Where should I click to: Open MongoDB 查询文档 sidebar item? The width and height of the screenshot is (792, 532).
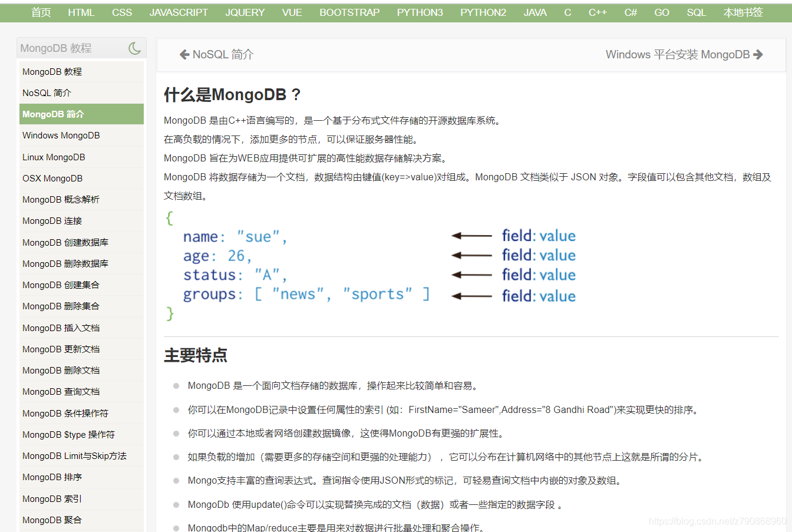[81, 392]
